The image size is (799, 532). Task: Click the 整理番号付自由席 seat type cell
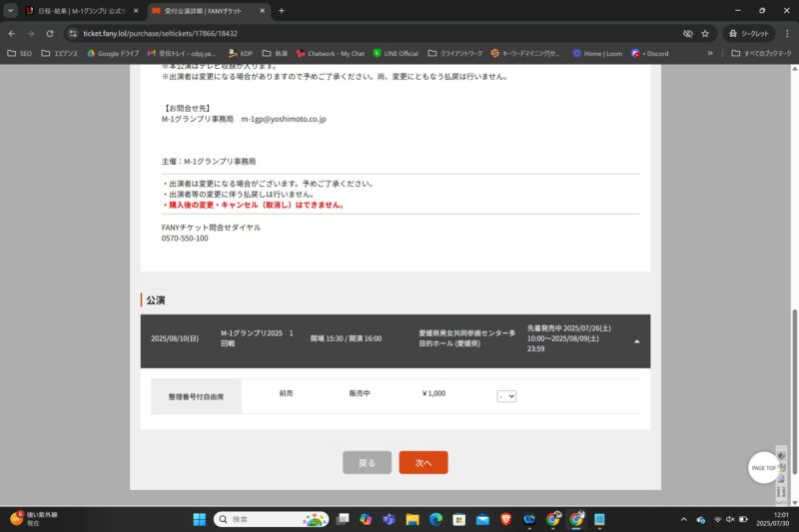[x=196, y=396]
